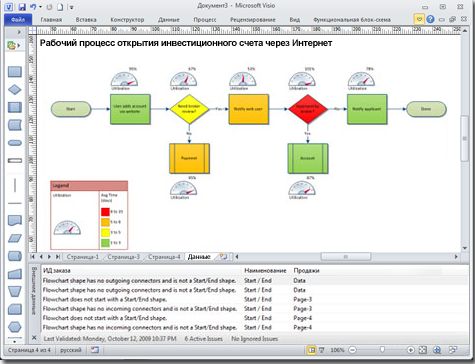This screenshot has height=364, width=475.
Task: Open Customize Quick Access Toolbar dropdown
Action: (71, 7)
